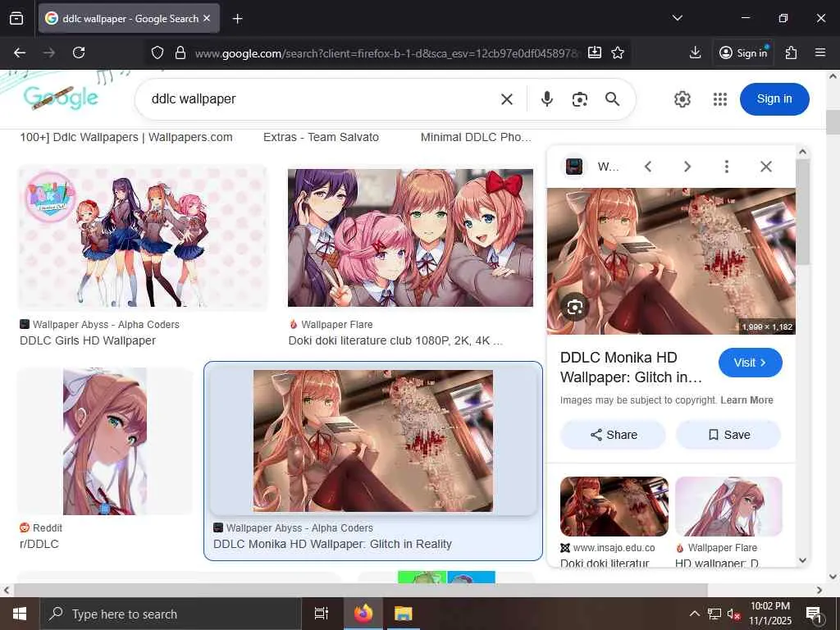Click the page vertical scrollbar thumb
The width and height of the screenshot is (840, 630).
coord(833,121)
